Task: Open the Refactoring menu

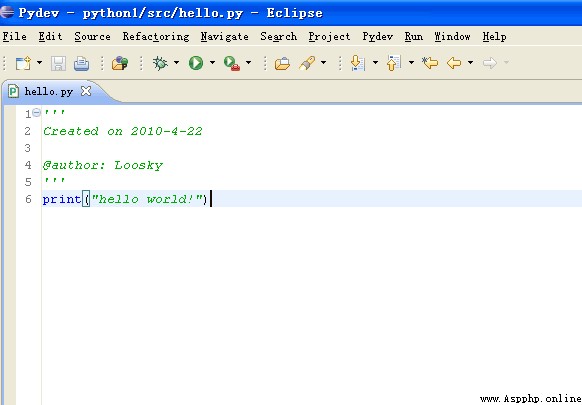Action: pos(156,37)
